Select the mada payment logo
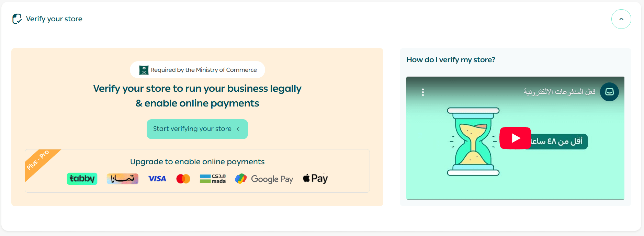 tap(213, 179)
